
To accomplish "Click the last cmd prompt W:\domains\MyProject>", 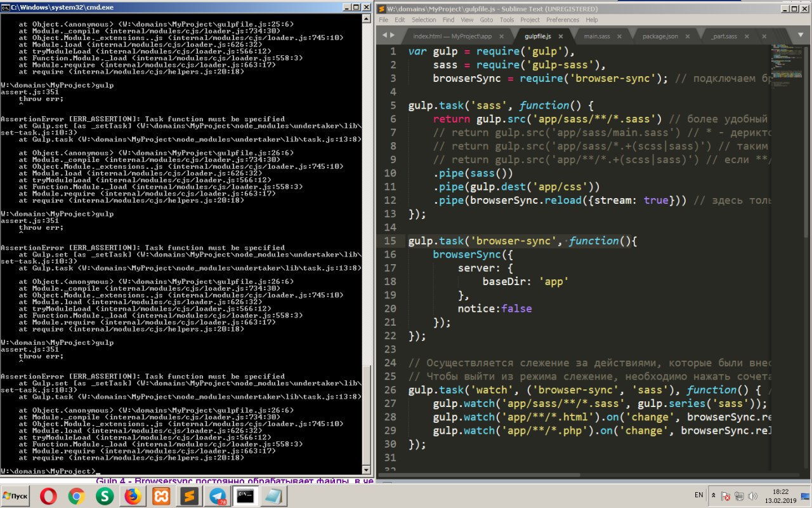I will [x=48, y=471].
